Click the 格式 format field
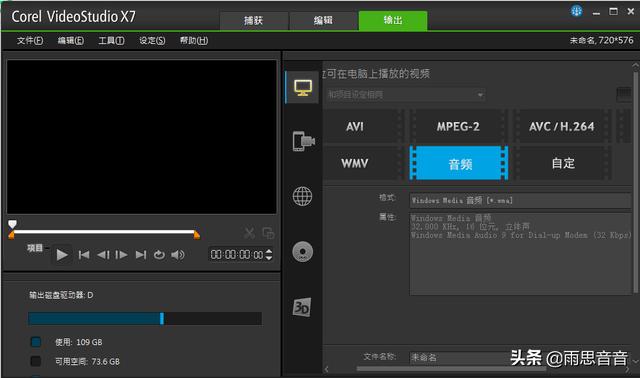Screen dimensions: 640x378 pos(520,200)
